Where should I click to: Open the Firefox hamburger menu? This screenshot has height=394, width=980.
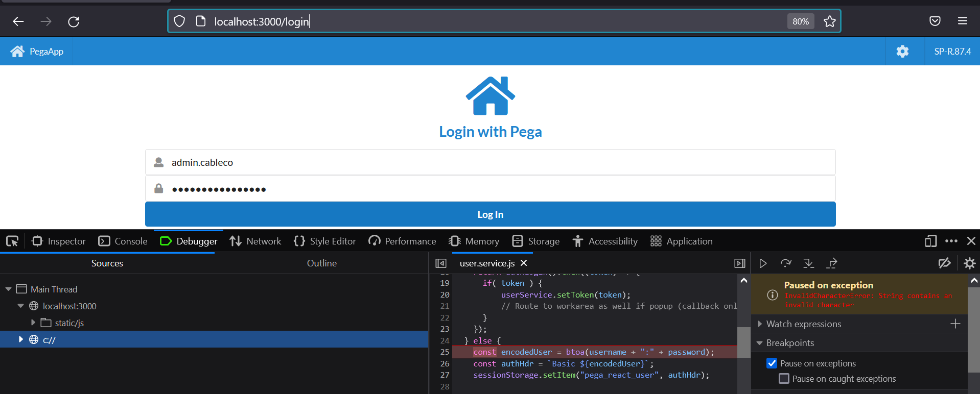[963, 21]
